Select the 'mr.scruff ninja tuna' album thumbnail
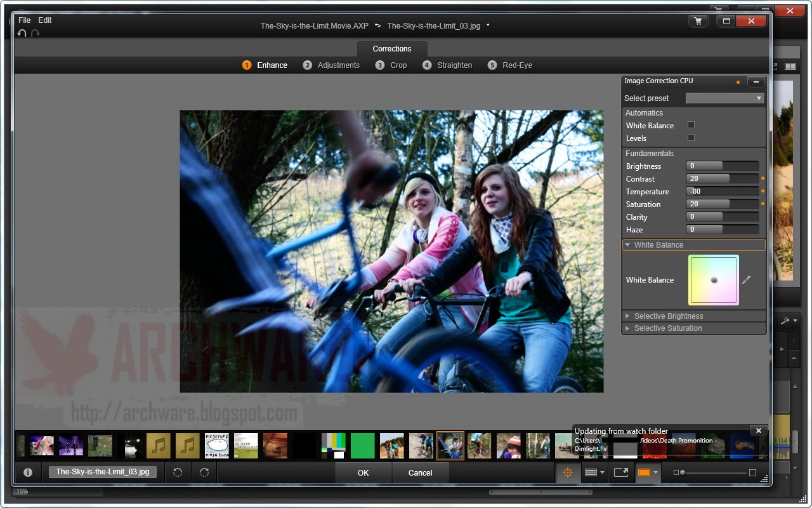Viewport: 812px width, 508px height. pos(217,446)
